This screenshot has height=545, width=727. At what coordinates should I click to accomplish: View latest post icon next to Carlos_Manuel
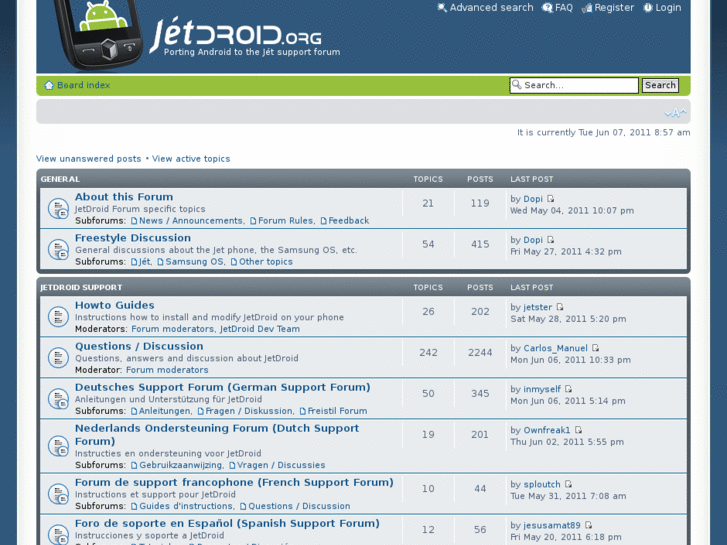596,348
